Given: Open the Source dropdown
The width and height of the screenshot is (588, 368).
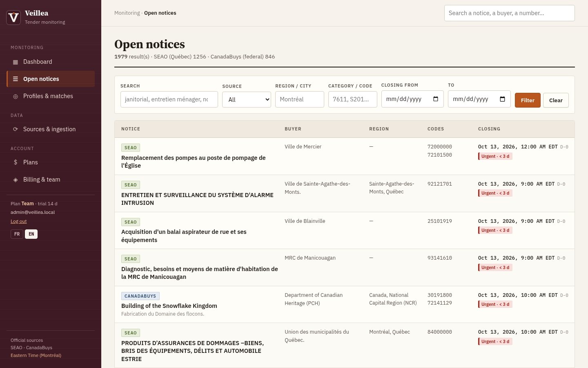Looking at the screenshot, I should (x=247, y=99).
